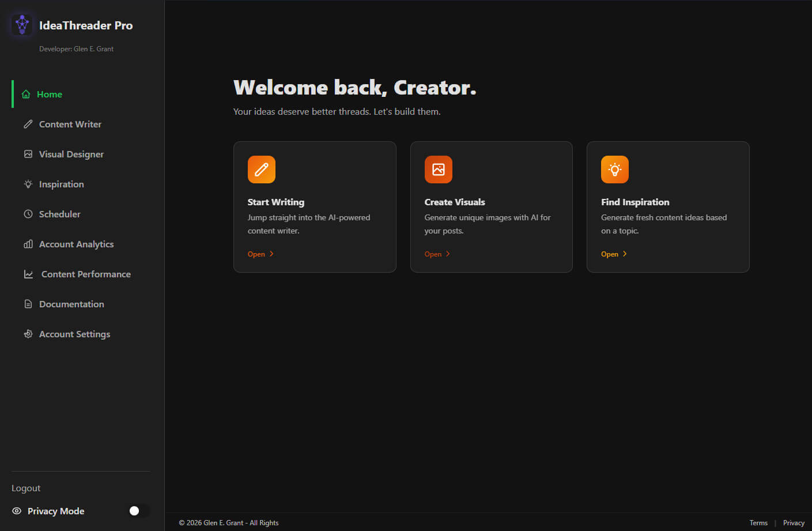This screenshot has width=812, height=531.
Task: Click the Visual Designer image icon
Action: pos(28,154)
